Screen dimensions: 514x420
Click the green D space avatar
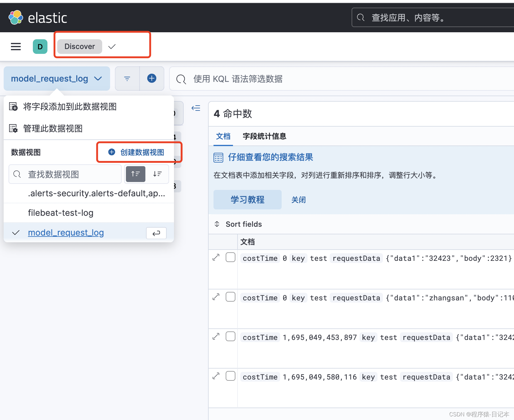pyautogui.click(x=40, y=47)
